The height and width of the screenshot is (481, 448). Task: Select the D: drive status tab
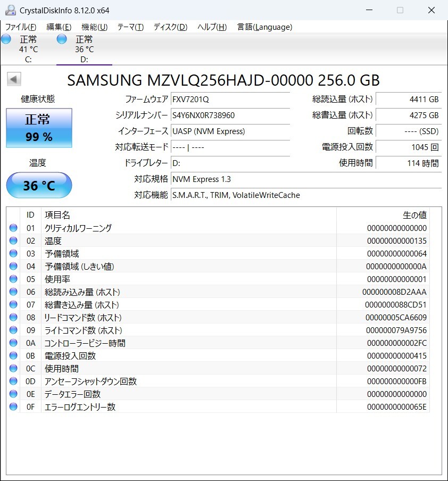point(77,49)
